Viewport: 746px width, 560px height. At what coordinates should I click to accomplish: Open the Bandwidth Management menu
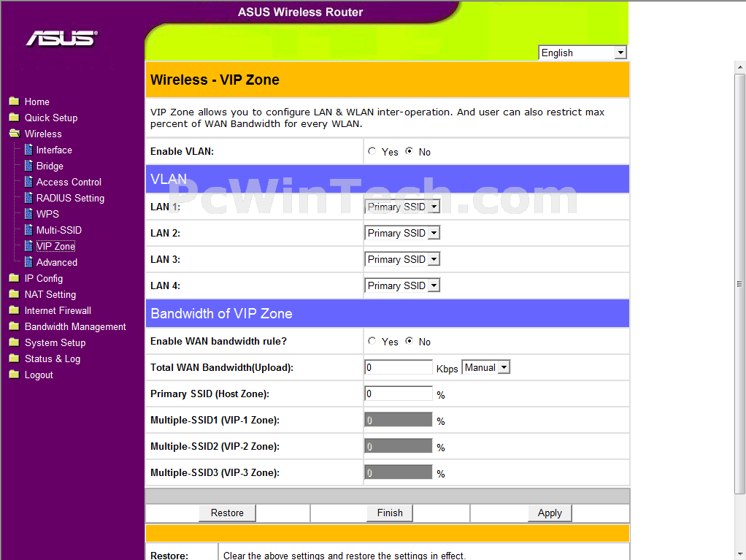point(75,327)
